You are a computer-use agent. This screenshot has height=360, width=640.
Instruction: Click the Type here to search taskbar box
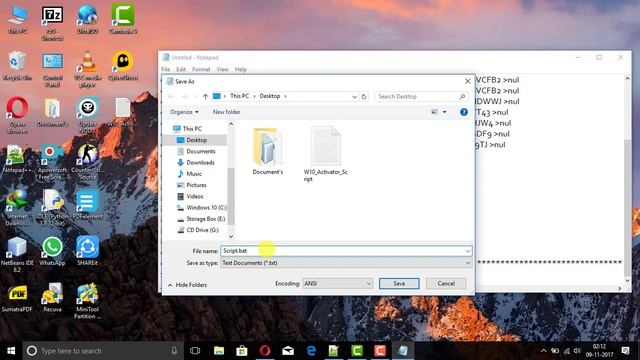coord(102,351)
